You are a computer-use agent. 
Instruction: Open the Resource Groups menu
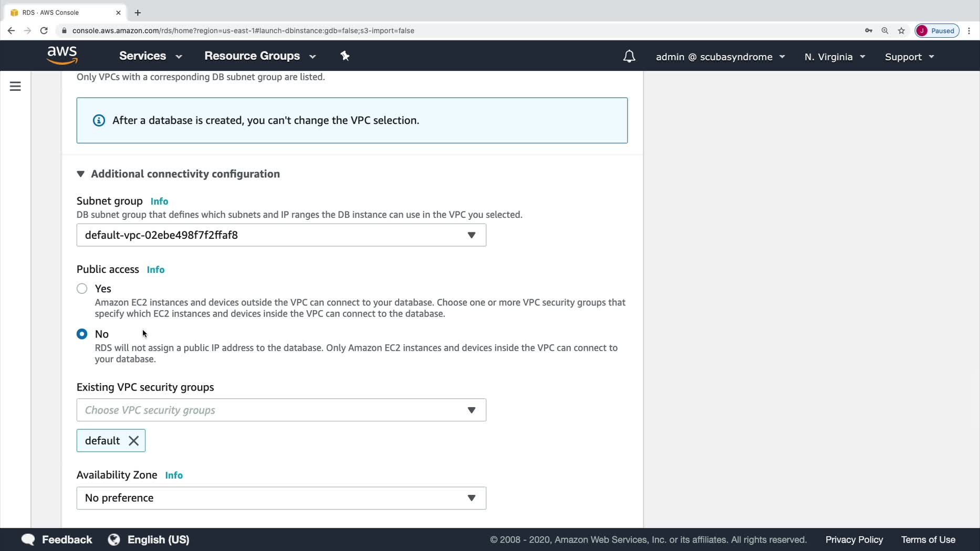pyautogui.click(x=260, y=56)
